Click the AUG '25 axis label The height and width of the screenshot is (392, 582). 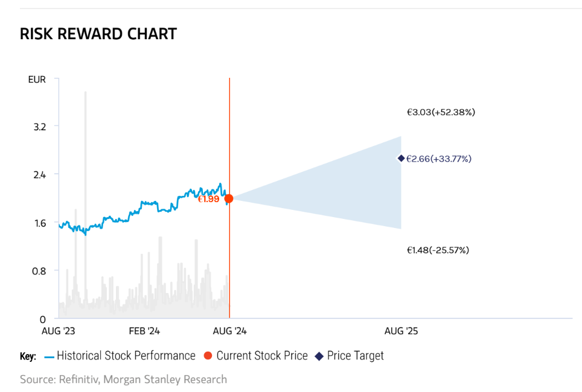pyautogui.click(x=401, y=331)
